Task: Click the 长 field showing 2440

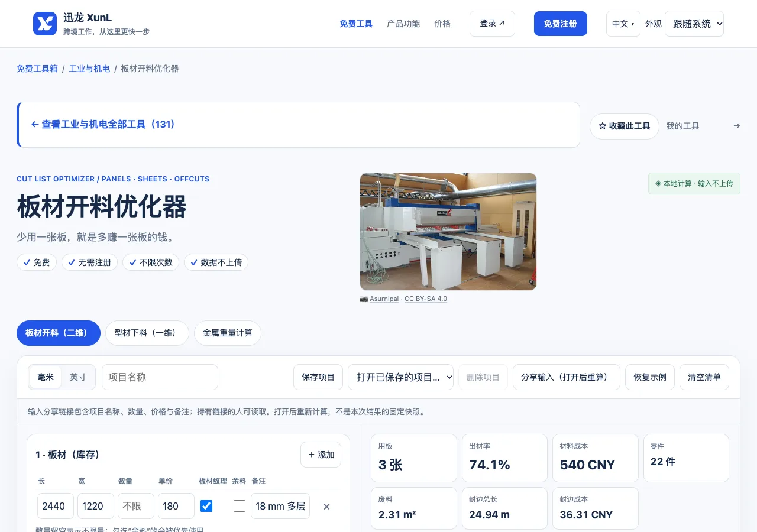Action: coord(56,506)
